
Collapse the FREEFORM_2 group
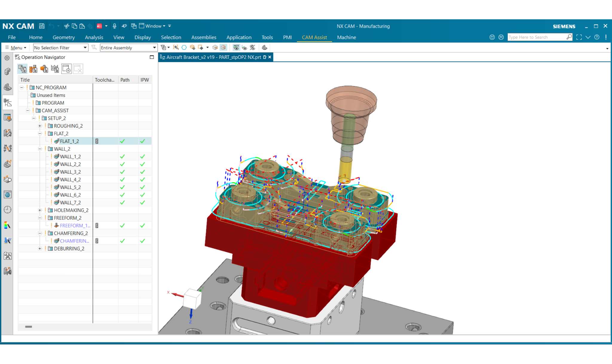[40, 218]
